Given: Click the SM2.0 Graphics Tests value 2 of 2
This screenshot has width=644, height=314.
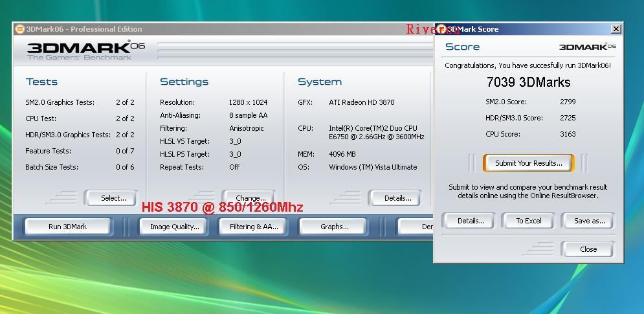Looking at the screenshot, I should (x=125, y=102).
